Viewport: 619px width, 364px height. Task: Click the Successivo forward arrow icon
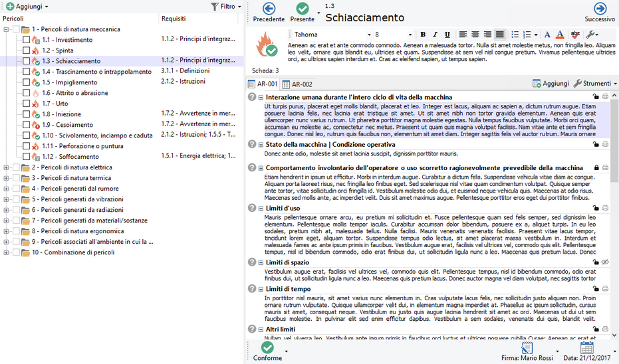[600, 9]
